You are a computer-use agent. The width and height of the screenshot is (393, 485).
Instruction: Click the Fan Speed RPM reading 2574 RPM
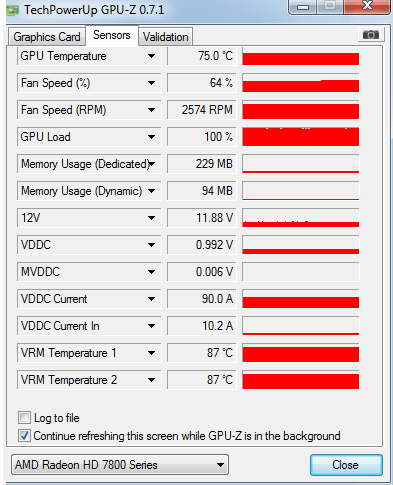tap(201, 110)
